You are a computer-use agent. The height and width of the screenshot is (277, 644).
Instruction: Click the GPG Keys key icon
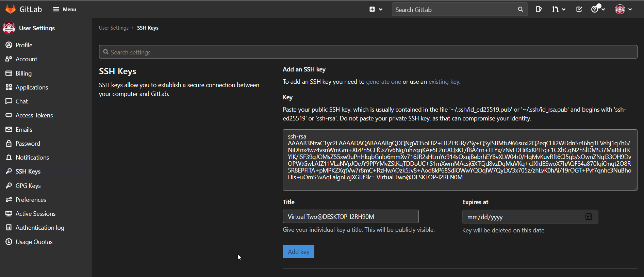pos(9,185)
